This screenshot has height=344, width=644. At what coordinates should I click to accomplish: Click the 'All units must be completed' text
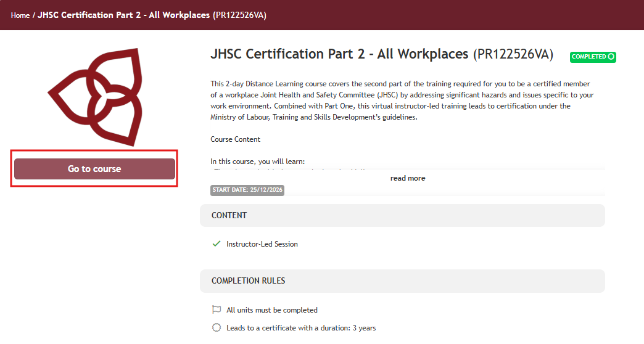[272, 310]
